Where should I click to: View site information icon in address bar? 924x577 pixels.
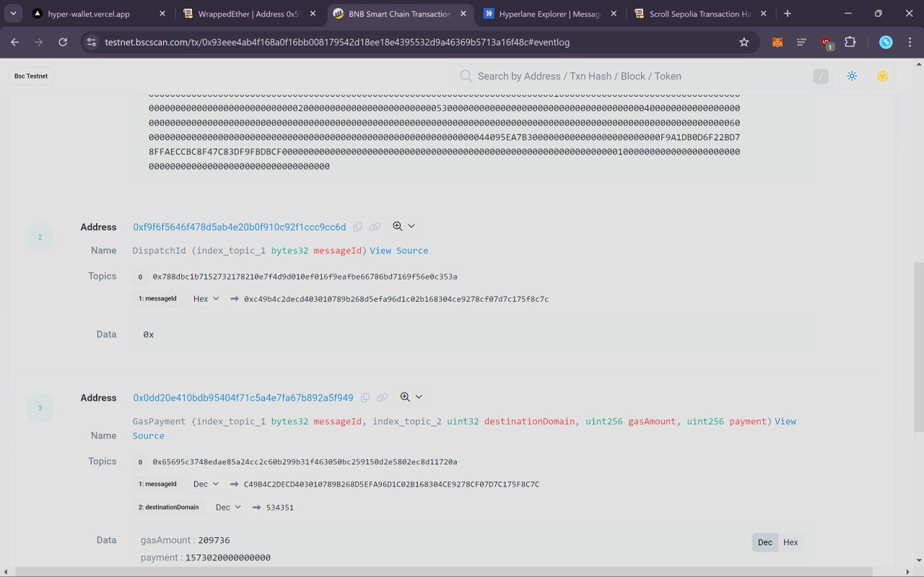pos(91,43)
